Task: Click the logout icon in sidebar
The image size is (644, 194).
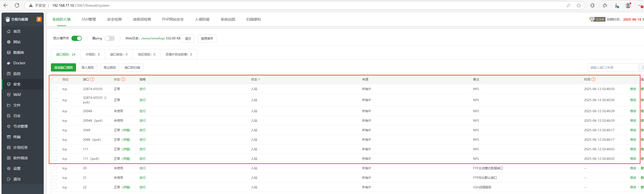Action: pos(9,179)
